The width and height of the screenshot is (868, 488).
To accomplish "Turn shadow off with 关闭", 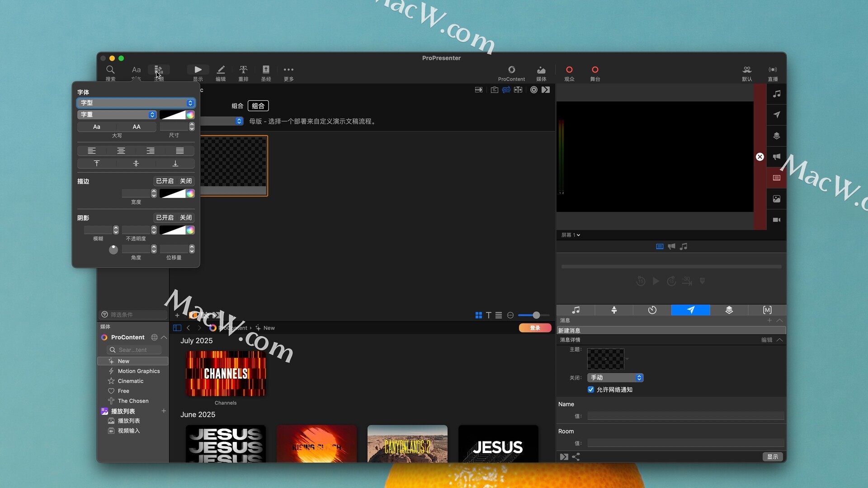I will (x=186, y=217).
